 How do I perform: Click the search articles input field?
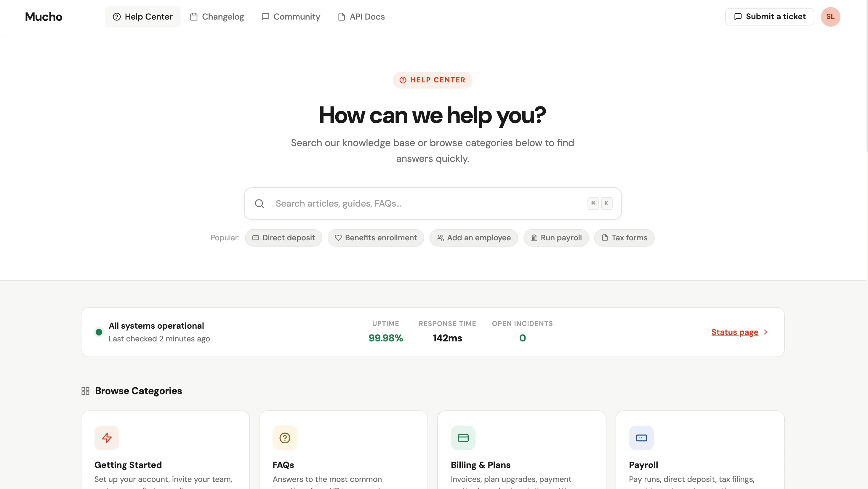click(433, 203)
